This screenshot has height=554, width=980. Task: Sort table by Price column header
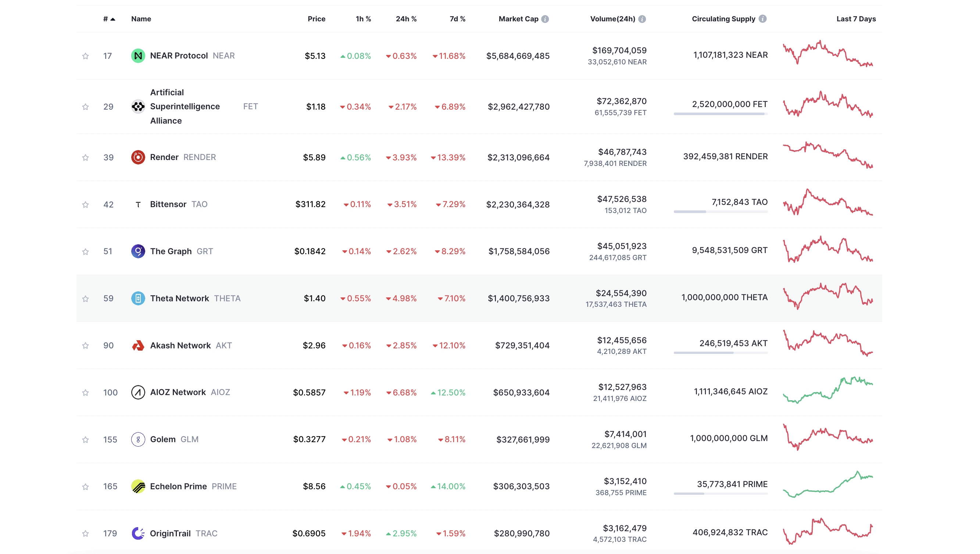point(316,19)
